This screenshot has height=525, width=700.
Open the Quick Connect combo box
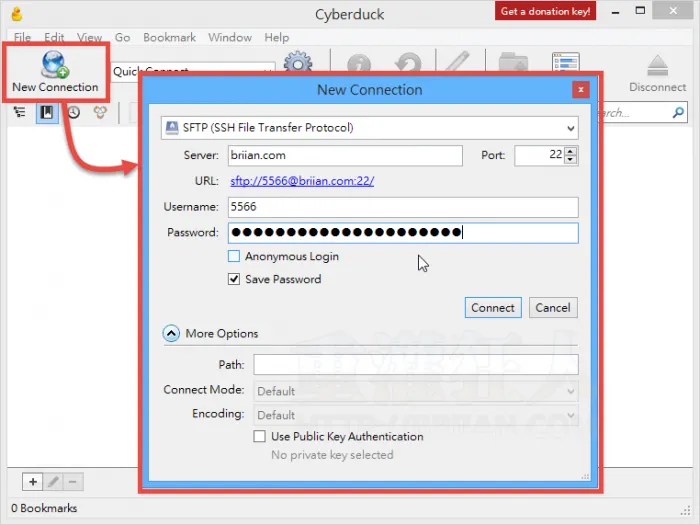click(x=193, y=71)
